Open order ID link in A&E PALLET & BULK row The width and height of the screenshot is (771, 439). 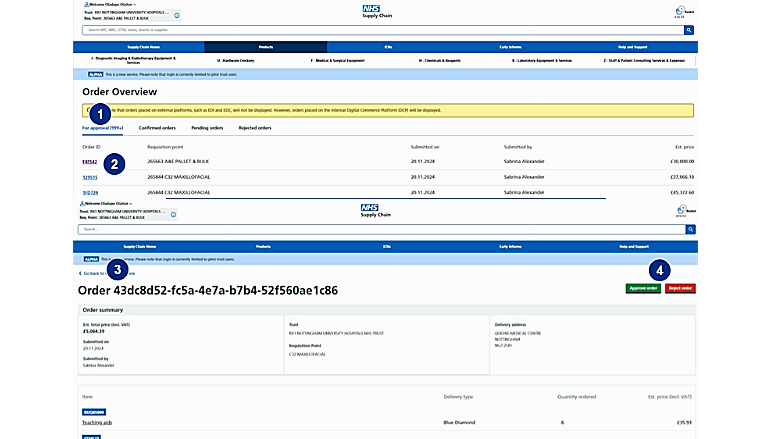(89, 162)
